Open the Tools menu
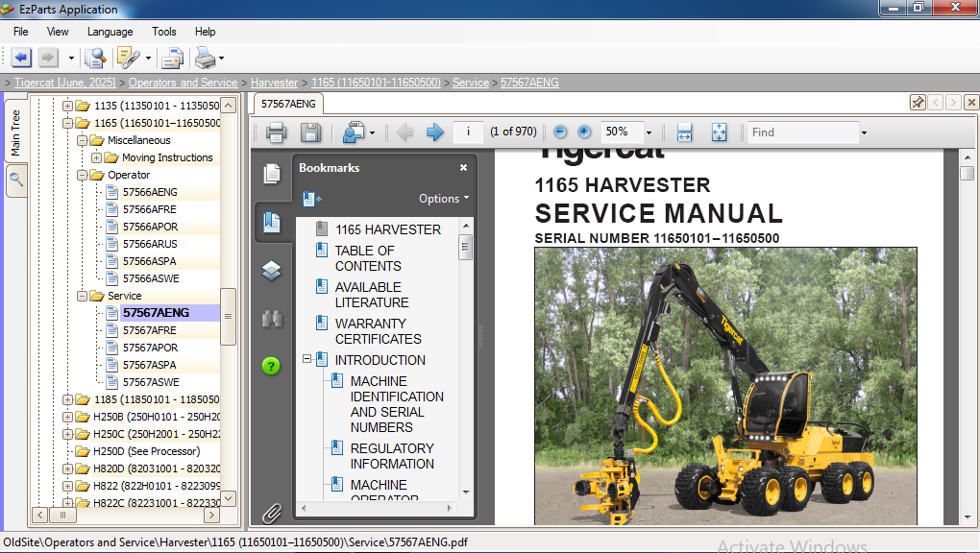Viewport: 980px width, 553px height. [163, 32]
